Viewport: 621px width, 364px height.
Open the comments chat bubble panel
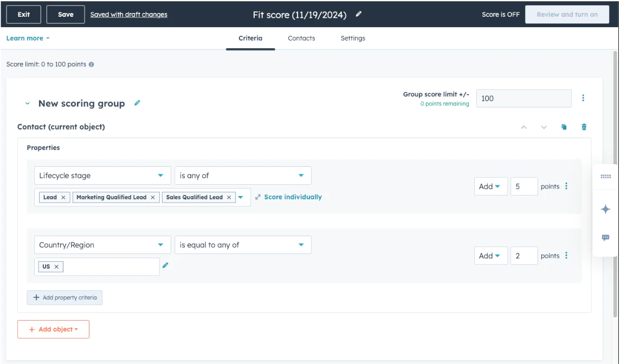(x=605, y=238)
